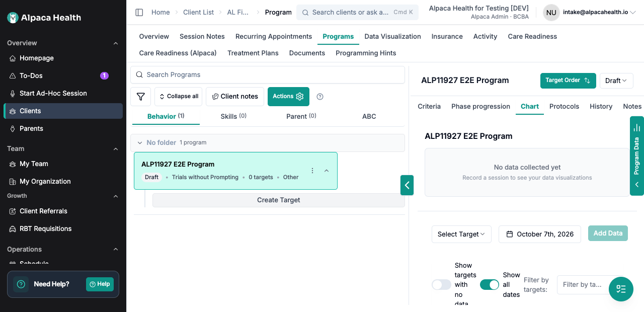Viewport: 644px width, 312px height.
Task: Open the Insurance tab
Action: (x=447, y=36)
